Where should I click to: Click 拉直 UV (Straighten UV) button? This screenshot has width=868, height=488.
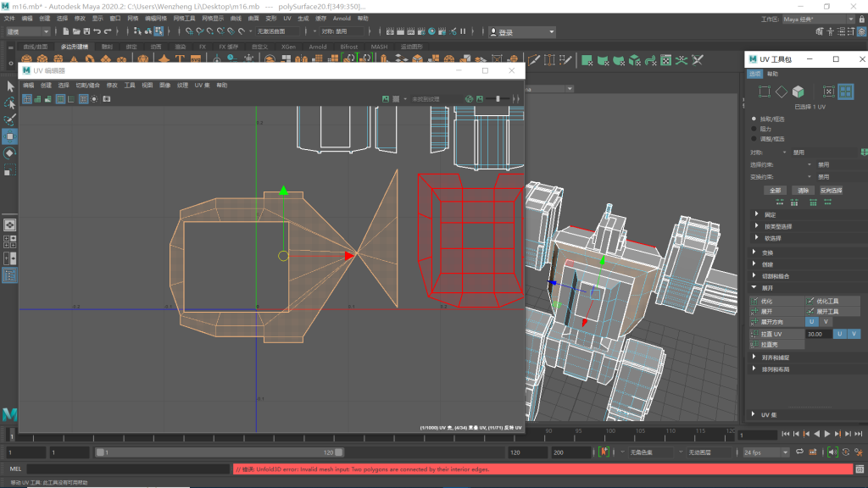coord(776,334)
